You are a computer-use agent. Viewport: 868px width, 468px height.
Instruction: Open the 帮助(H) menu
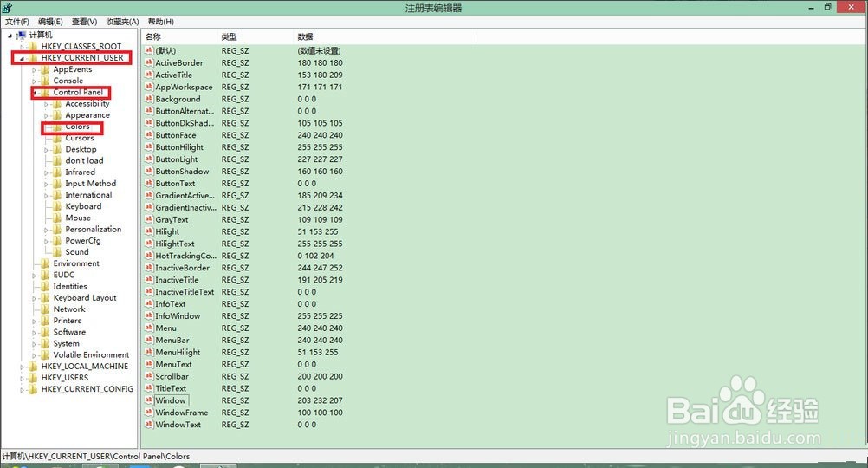click(x=160, y=22)
